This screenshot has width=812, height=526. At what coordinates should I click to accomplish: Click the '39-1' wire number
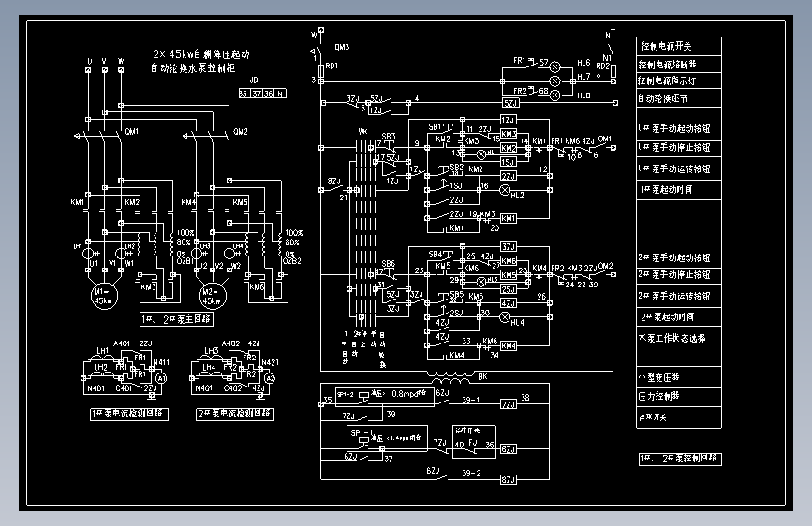pos(471,400)
